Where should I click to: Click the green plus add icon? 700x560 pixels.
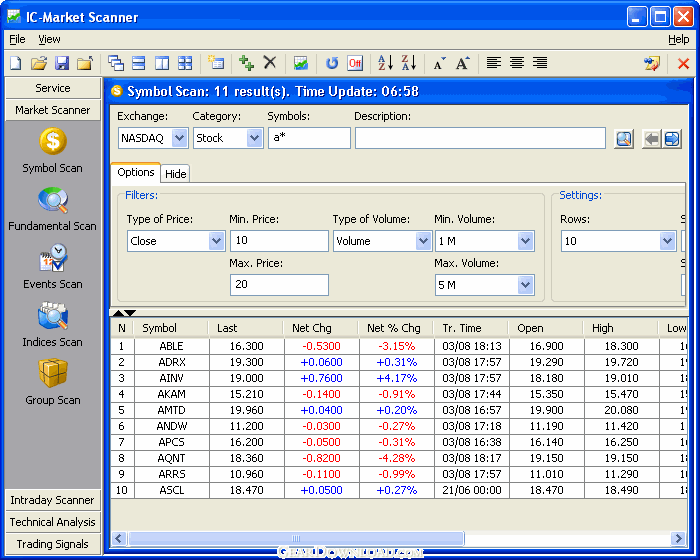point(246,63)
